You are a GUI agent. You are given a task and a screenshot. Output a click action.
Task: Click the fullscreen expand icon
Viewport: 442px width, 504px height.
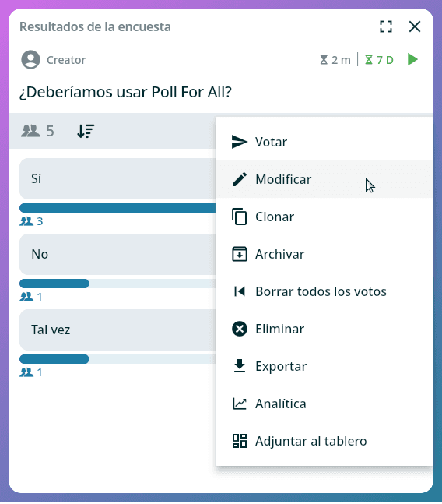pos(385,26)
